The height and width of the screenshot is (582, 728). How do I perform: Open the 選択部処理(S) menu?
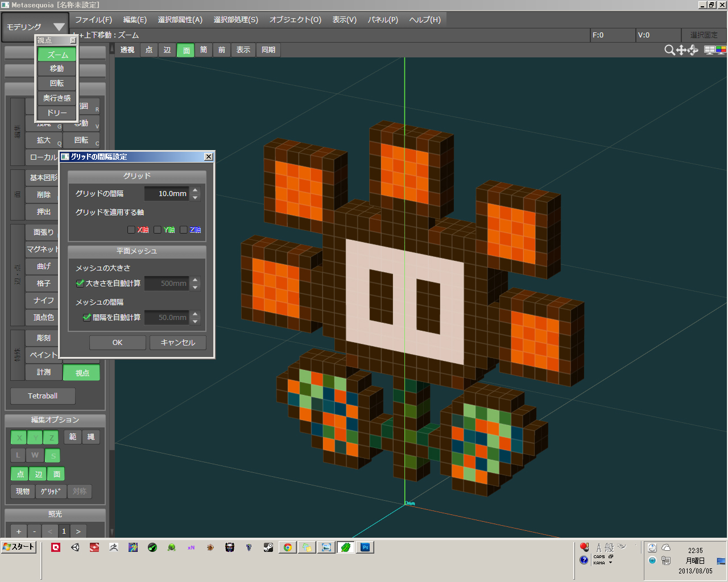click(x=235, y=20)
